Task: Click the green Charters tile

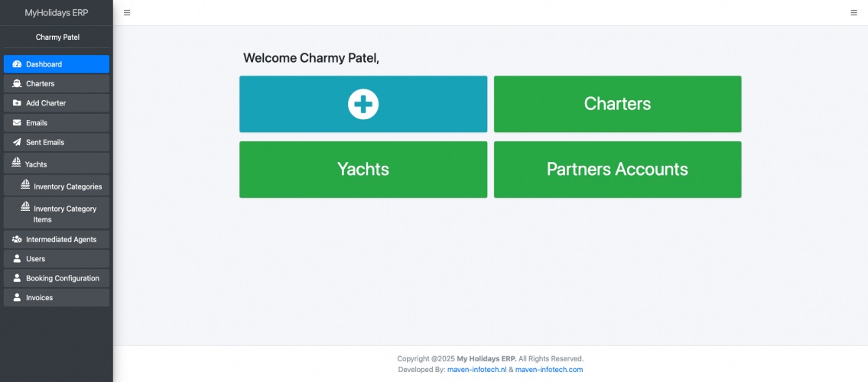Action: point(617,104)
